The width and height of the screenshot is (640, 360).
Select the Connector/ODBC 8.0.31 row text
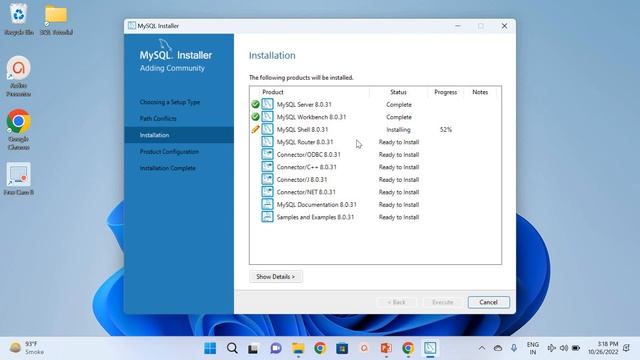point(309,155)
